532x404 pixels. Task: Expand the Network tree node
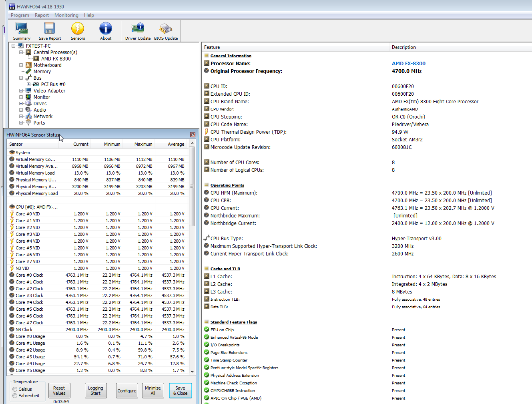tap(21, 116)
